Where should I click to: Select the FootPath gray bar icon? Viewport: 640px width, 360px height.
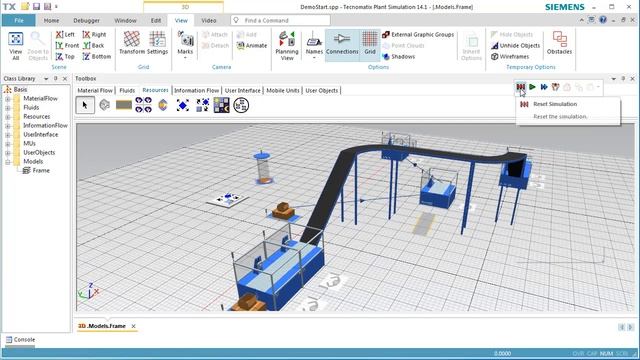(124, 105)
